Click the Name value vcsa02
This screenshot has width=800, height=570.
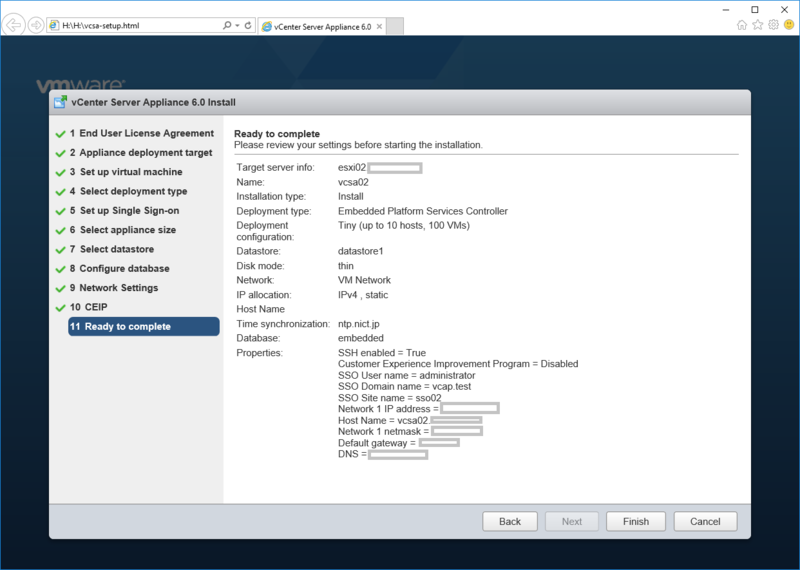point(353,182)
